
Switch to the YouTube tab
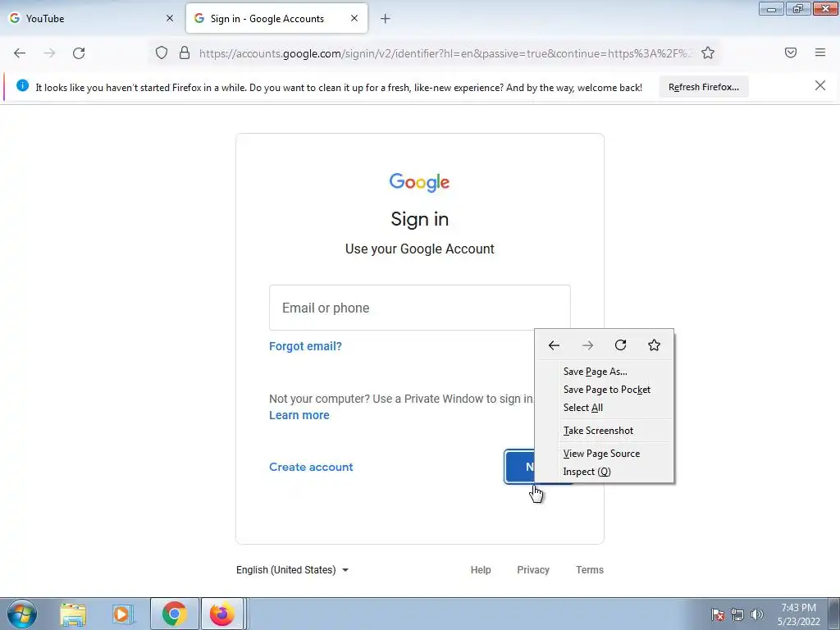coord(92,18)
